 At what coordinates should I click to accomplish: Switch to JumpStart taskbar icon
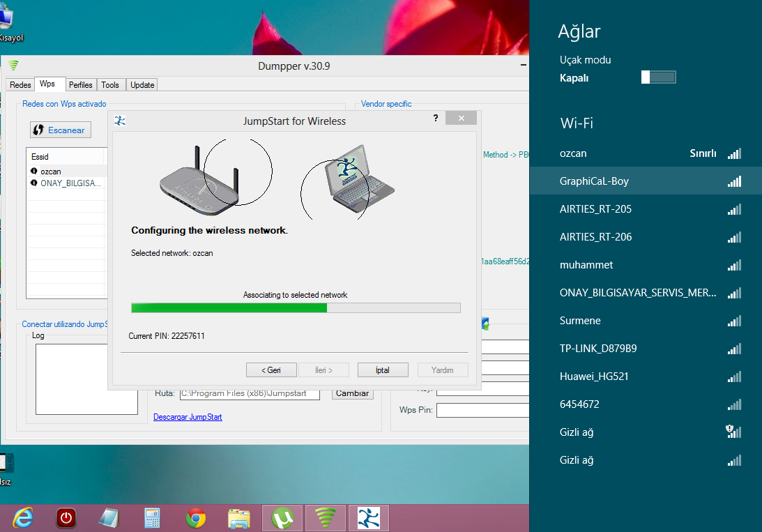click(x=368, y=518)
